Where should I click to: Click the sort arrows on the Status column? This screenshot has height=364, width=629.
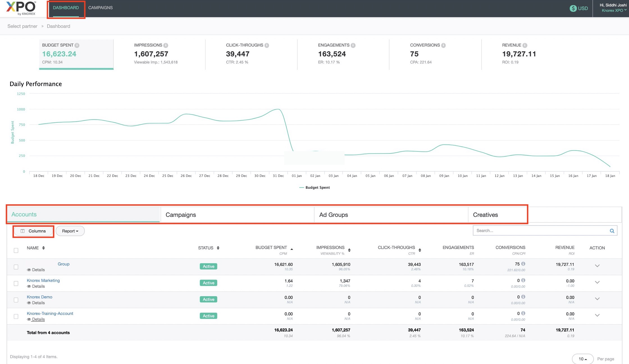point(218,248)
